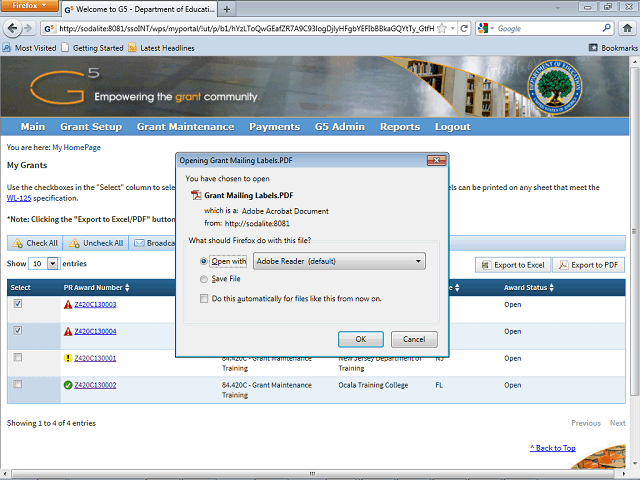Open the Bookmarks menu button
This screenshot has height=480, width=640.
coord(613,48)
